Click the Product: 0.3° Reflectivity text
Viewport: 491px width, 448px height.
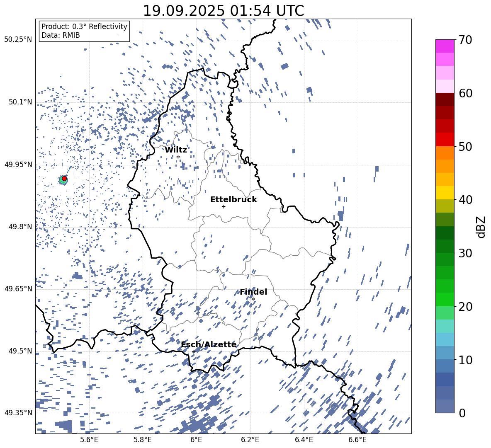click(x=84, y=27)
